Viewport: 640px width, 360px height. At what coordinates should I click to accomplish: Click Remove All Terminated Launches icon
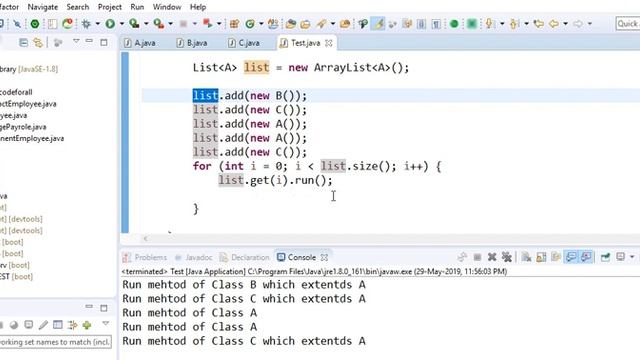click(507, 257)
